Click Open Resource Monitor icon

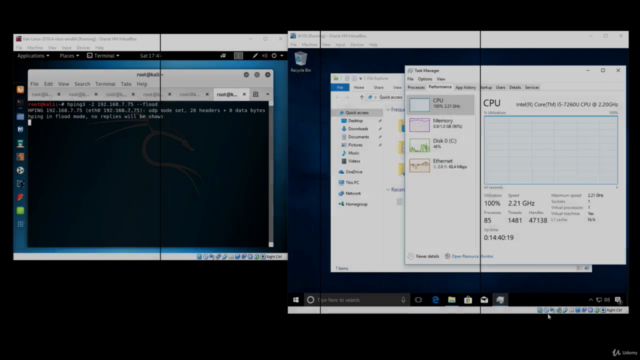point(447,256)
